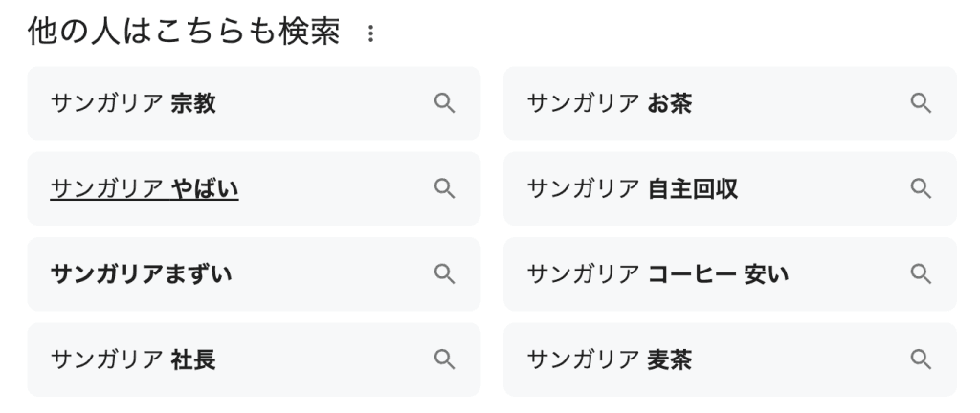The image size is (980, 413).
Task: Select the サンガリアまずい related search
Action: (x=141, y=274)
